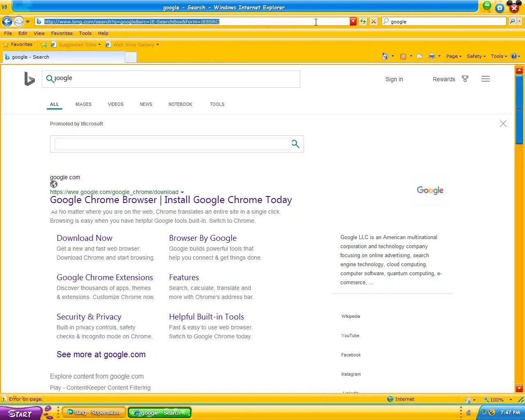This screenshot has height=420, width=525.
Task: Open the Bing hamburger menu icon
Action: pyautogui.click(x=486, y=79)
